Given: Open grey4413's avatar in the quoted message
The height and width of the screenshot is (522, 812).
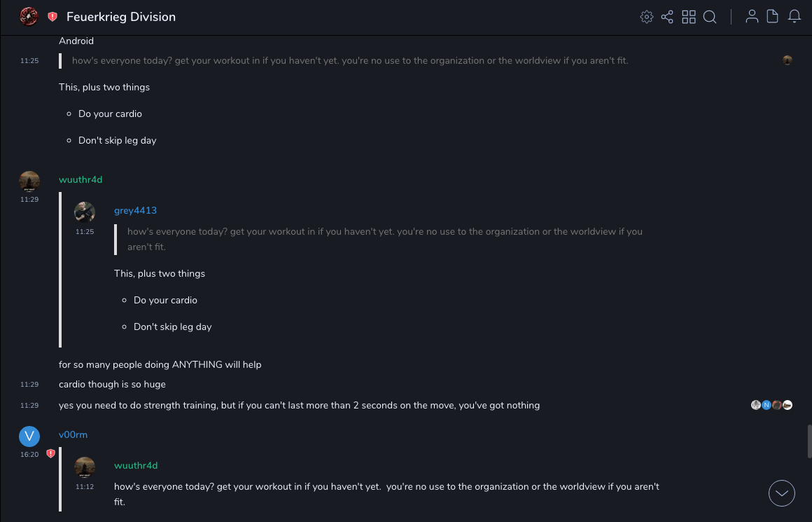Looking at the screenshot, I should pyautogui.click(x=85, y=212).
